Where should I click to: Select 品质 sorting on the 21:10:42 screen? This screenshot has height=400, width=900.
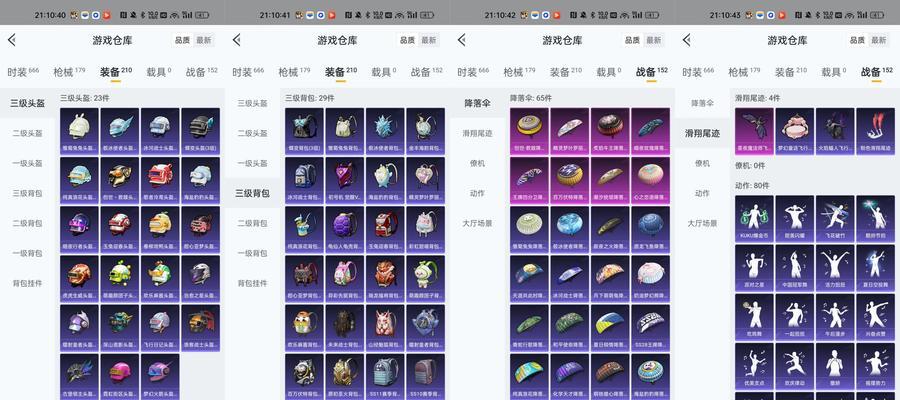633,40
